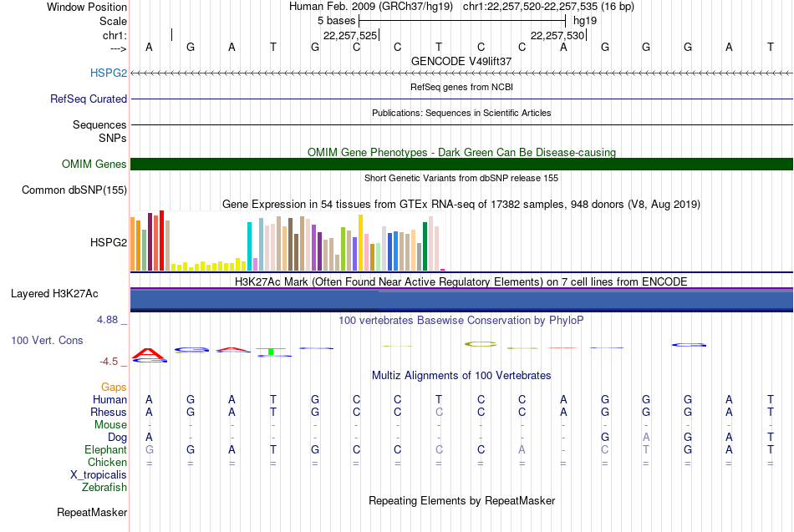Select the Elephant alignment row label
Screen dimensions: 794x532
point(105,449)
